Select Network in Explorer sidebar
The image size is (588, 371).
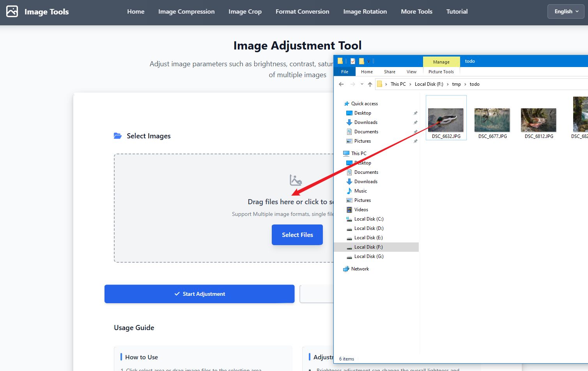tap(356, 269)
